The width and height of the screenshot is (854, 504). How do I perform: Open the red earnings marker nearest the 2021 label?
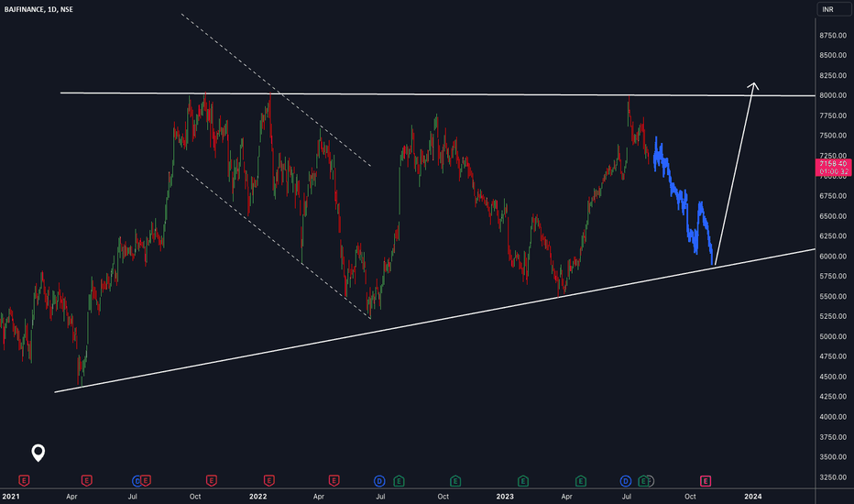[x=24, y=480]
